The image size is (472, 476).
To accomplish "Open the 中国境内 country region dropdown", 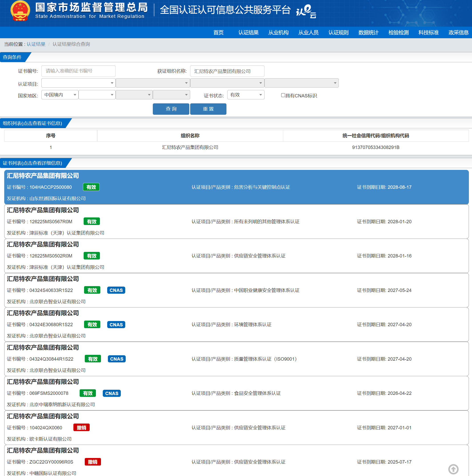I will [60, 95].
